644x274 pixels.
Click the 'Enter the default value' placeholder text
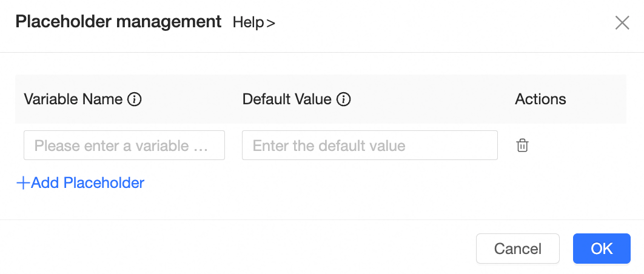coord(329,145)
